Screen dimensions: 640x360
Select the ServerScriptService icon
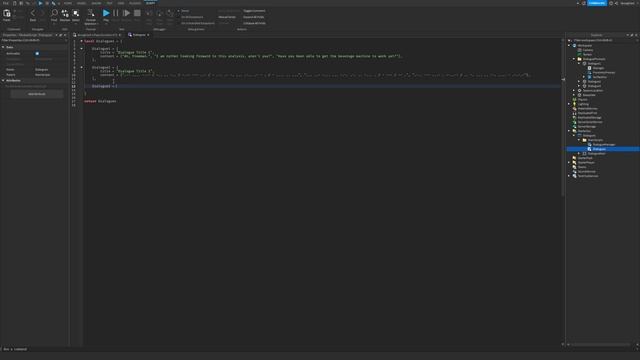574,122
